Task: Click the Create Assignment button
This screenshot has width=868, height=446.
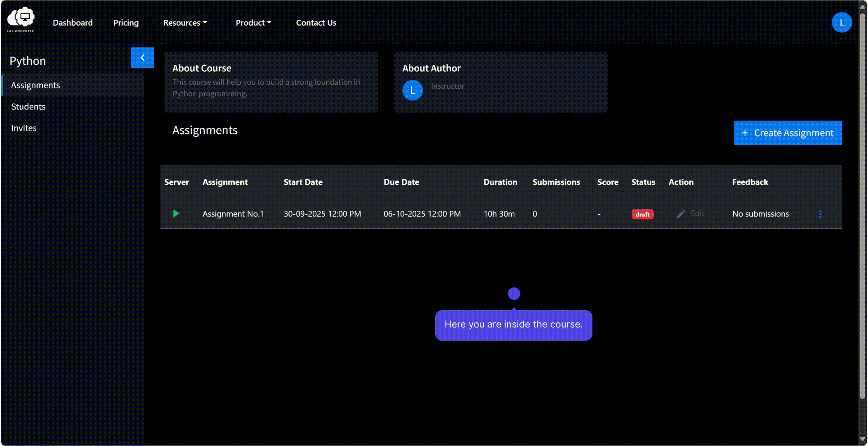Action: point(788,133)
